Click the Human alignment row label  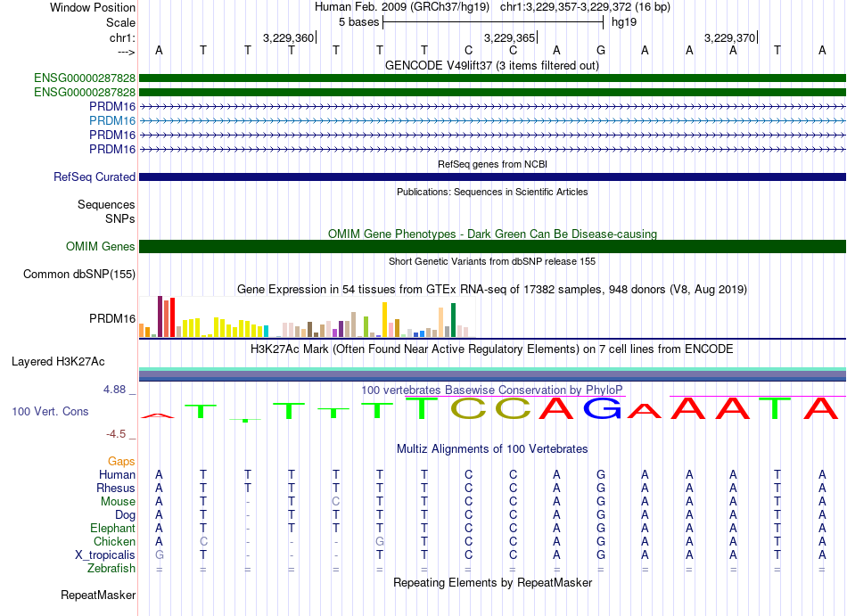[117, 474]
